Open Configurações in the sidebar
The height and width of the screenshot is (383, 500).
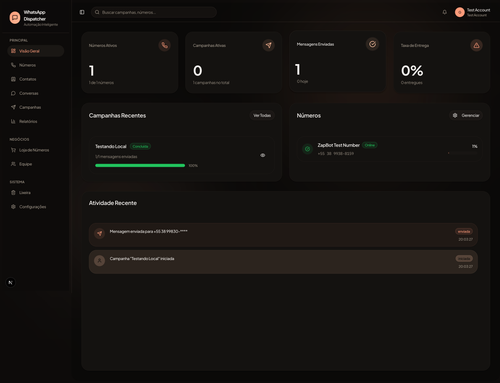[36, 207]
